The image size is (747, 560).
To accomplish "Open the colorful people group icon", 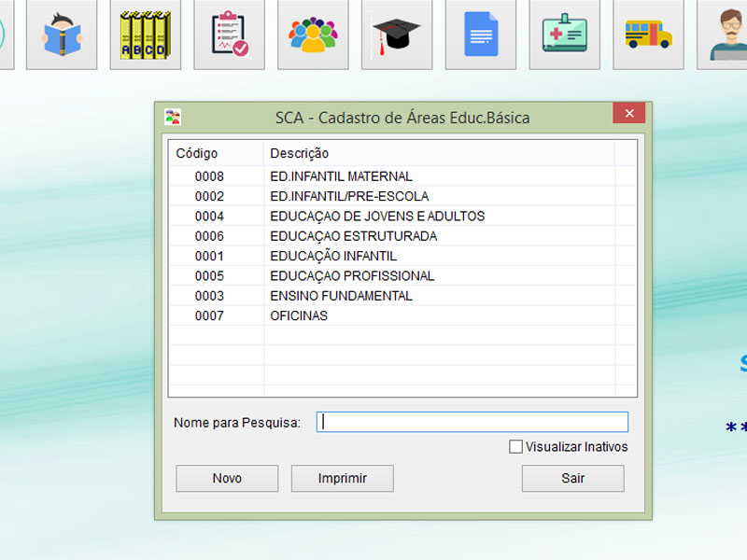I will pos(313,35).
